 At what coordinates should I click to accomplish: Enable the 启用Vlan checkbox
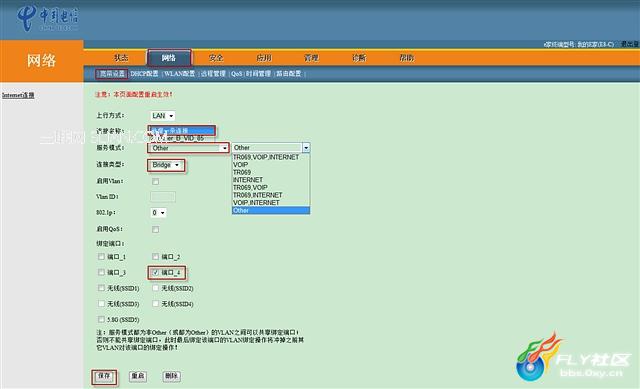[x=156, y=181]
